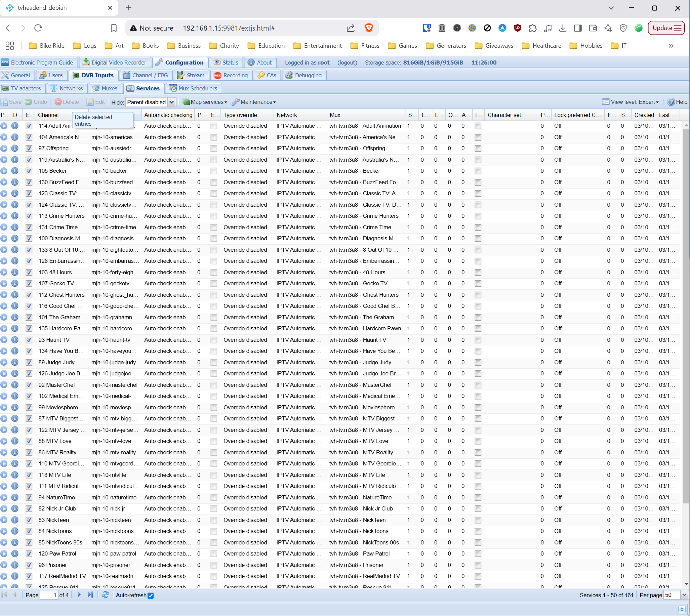
Task: Open Hide filter dropdown Parent disabled
Action: (x=172, y=102)
